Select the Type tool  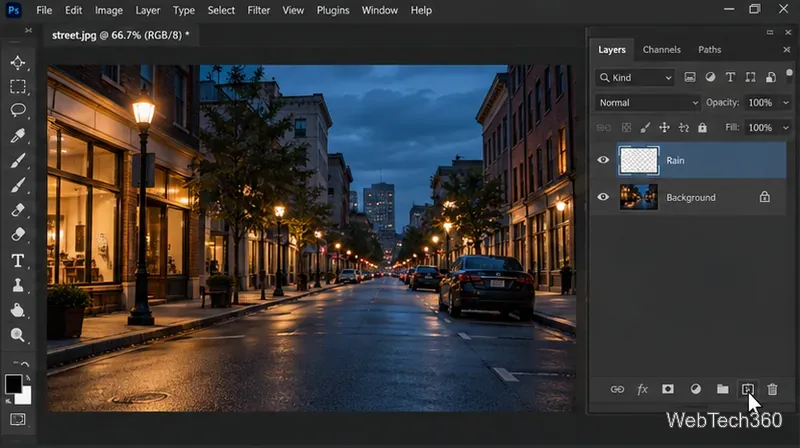click(x=18, y=261)
